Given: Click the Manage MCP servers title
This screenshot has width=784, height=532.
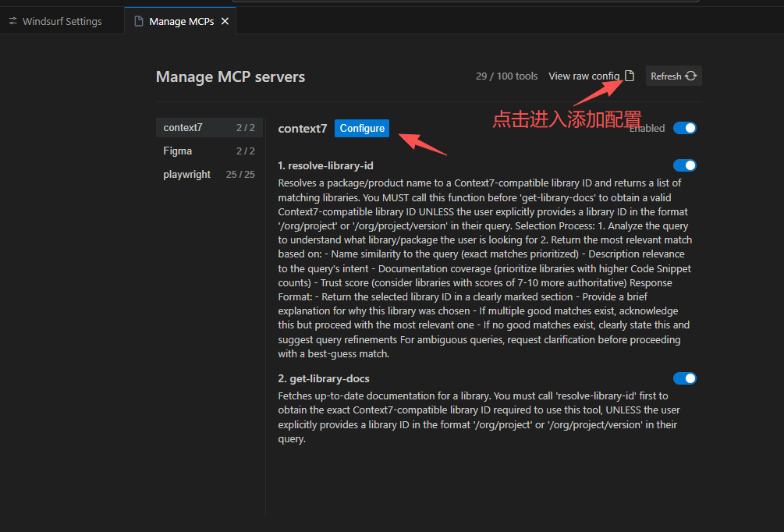Looking at the screenshot, I should (x=230, y=76).
